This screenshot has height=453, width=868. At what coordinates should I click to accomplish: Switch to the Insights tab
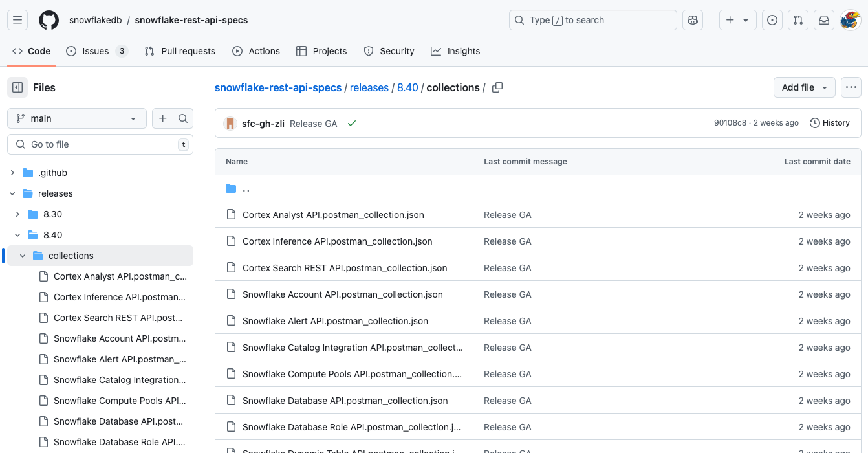pos(455,51)
